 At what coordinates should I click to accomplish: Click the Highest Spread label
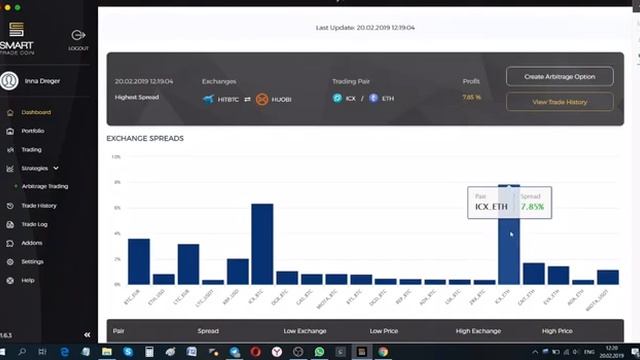point(137,97)
